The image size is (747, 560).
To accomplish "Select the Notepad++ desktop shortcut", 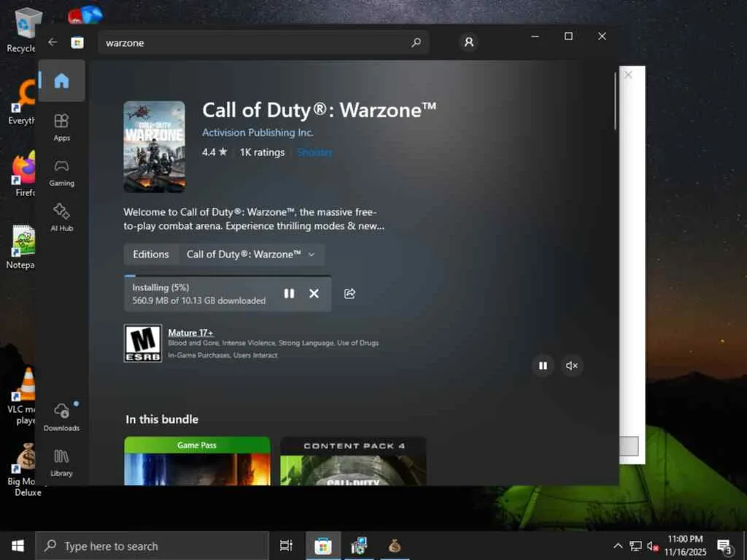I will [x=21, y=246].
